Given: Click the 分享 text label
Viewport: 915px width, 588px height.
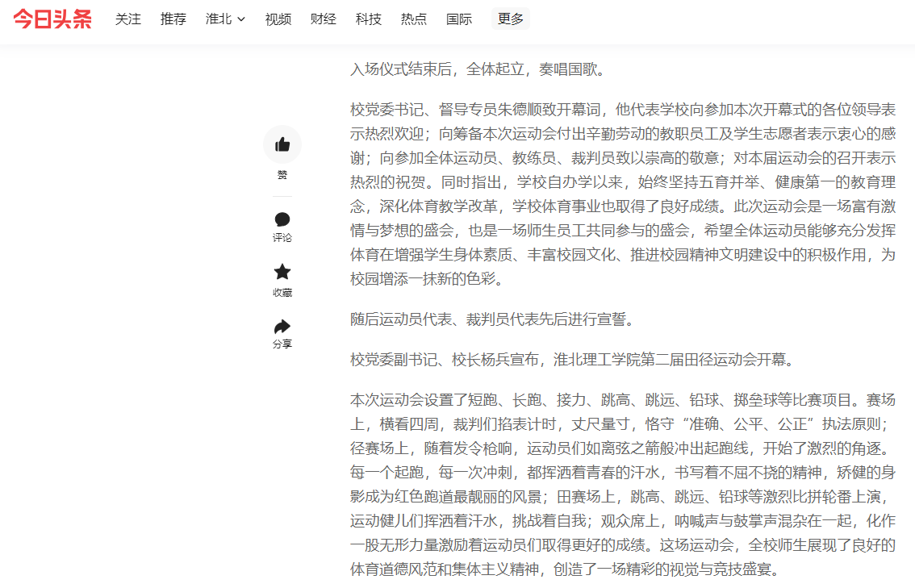Looking at the screenshot, I should pyautogui.click(x=282, y=344).
